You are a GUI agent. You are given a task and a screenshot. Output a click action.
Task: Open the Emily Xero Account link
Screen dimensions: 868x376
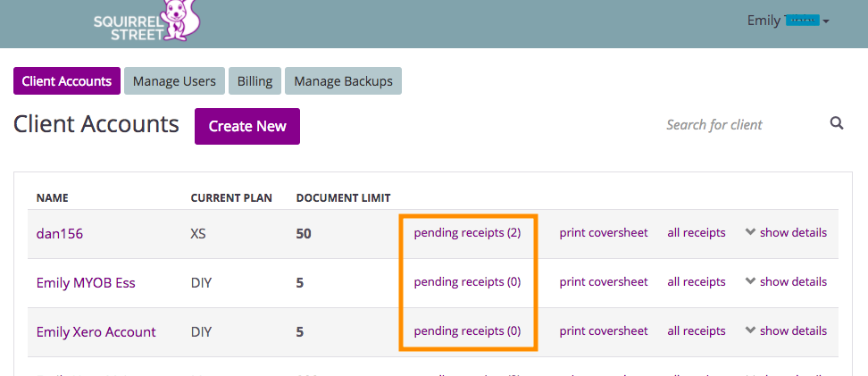click(96, 332)
